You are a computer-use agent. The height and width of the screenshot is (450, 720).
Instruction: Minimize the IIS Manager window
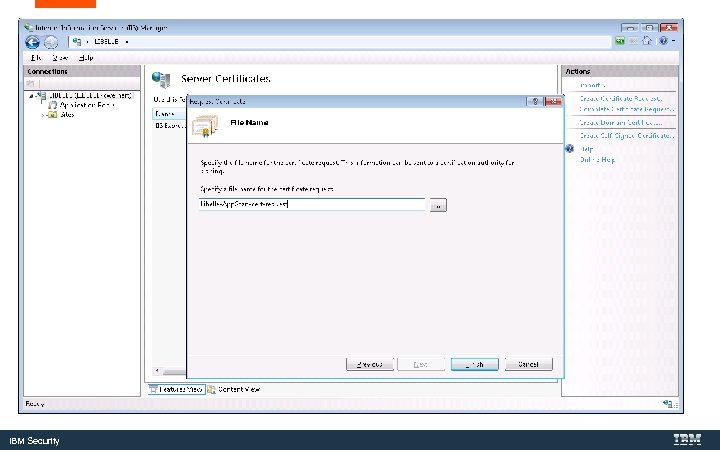point(630,28)
